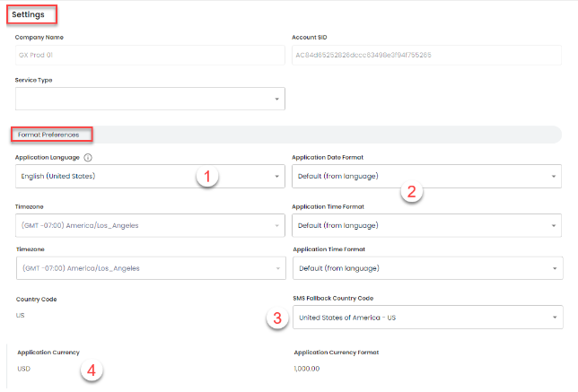The height and width of the screenshot is (392, 578).
Task: Click the Company Name field
Action: tap(150, 55)
